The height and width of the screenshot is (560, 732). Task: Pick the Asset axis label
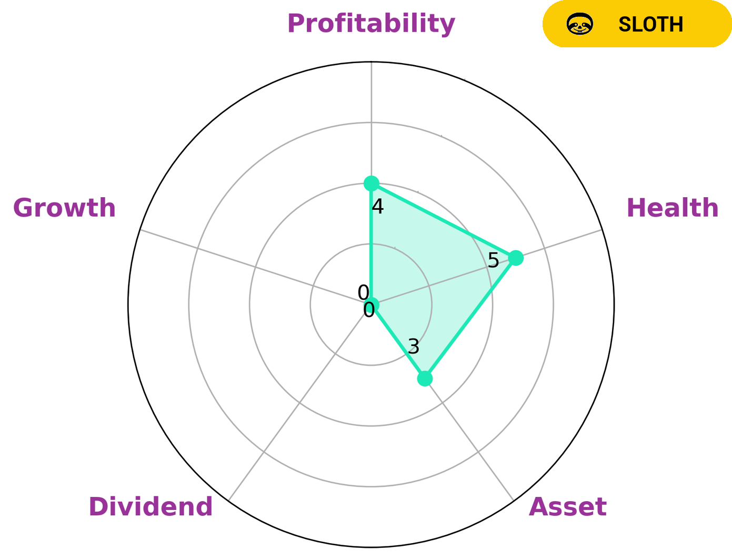567,507
